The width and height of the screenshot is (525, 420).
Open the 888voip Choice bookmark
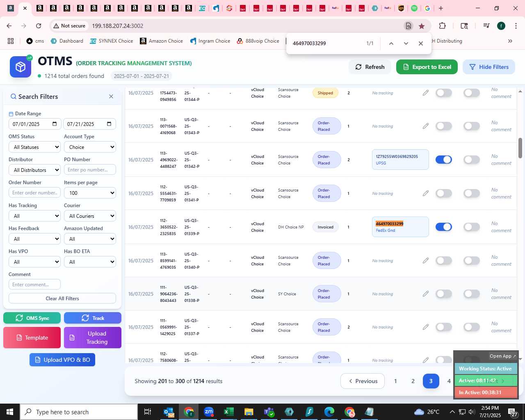258,41
